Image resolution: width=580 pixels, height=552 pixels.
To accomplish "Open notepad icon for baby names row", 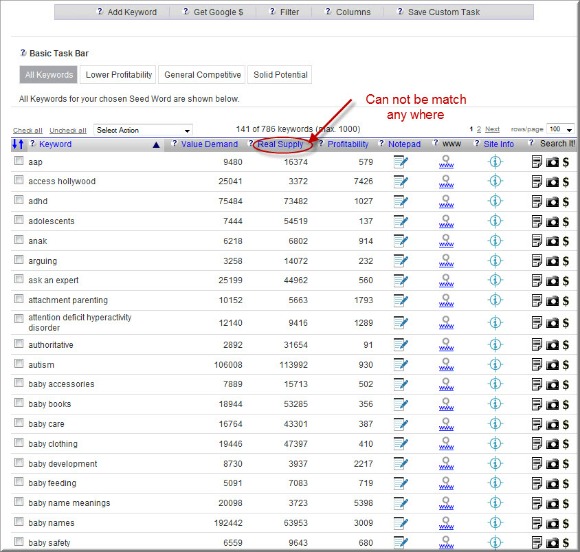I will (x=401, y=523).
